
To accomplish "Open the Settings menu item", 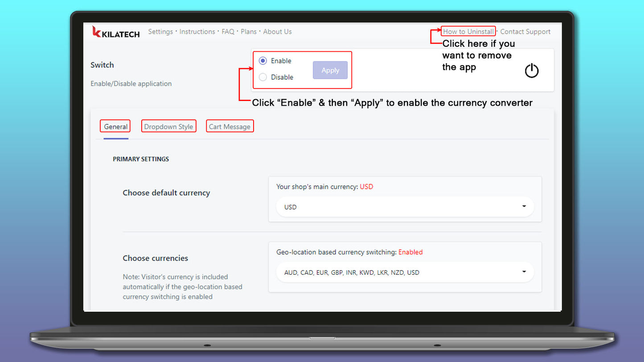I will pyautogui.click(x=160, y=32).
